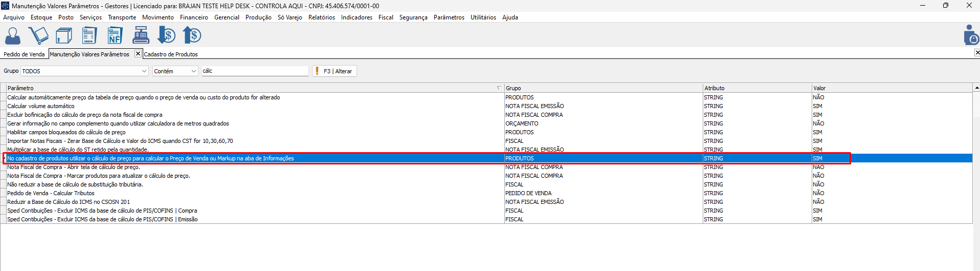Click sort arrow on Parâmetro column header

pos(499,88)
